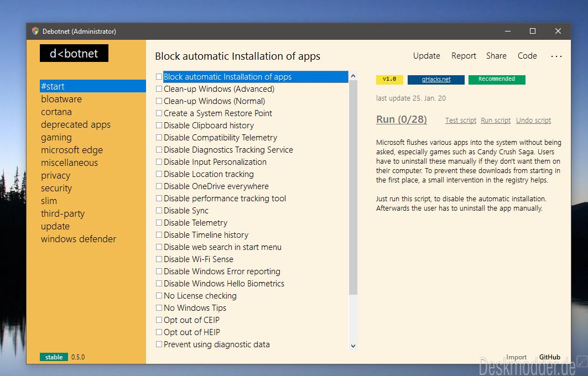Open the GitHub link at bottom
The image size is (588, 376).
coord(549,357)
